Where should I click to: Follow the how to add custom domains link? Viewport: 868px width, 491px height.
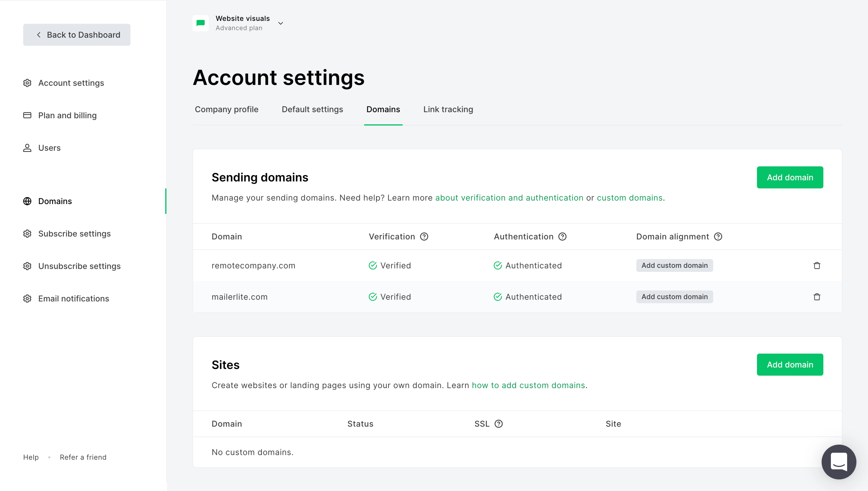[528, 385]
